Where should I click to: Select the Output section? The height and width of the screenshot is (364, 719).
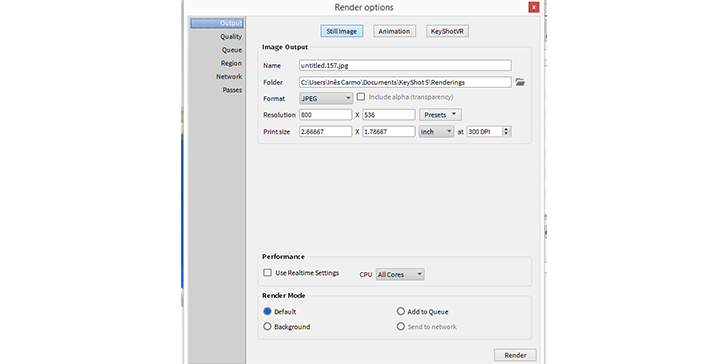tap(217, 23)
